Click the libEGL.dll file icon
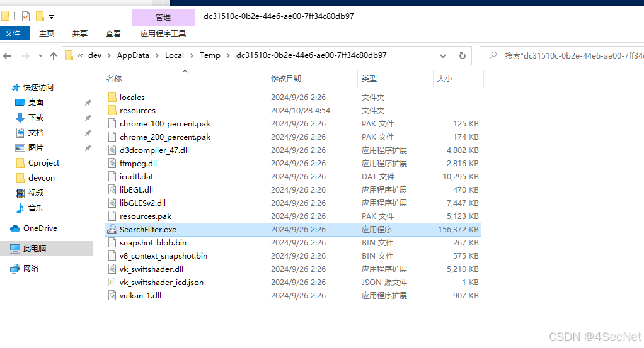This screenshot has width=644, height=348. pos(112,189)
